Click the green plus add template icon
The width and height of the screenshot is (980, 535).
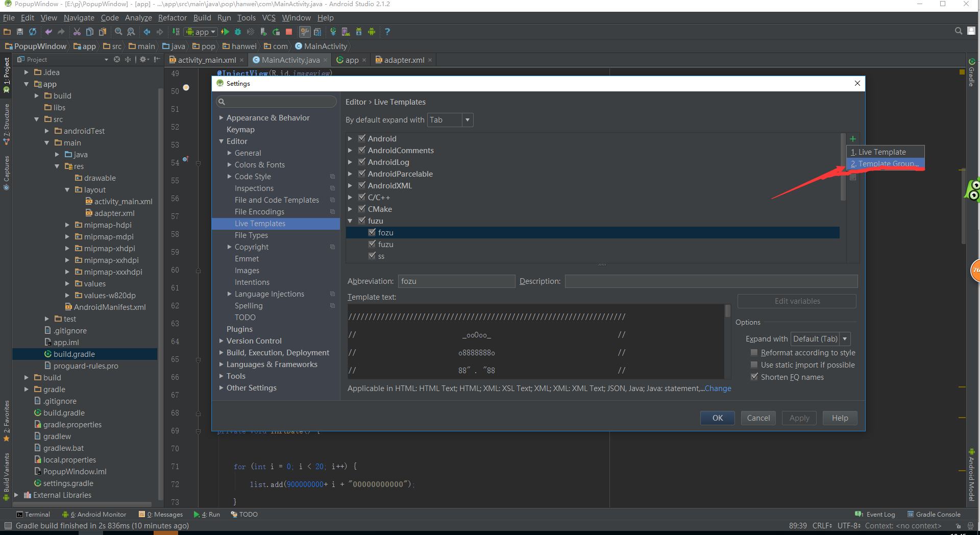coord(852,139)
